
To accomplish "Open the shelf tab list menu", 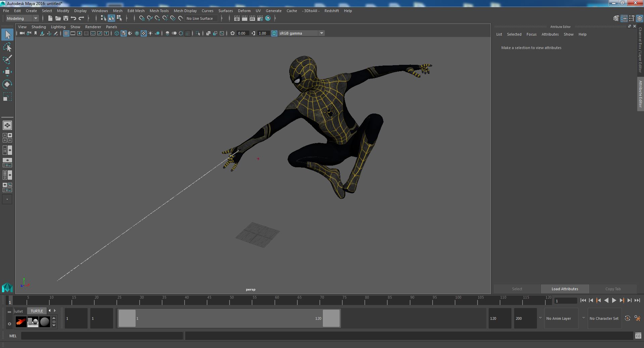I will (9, 311).
